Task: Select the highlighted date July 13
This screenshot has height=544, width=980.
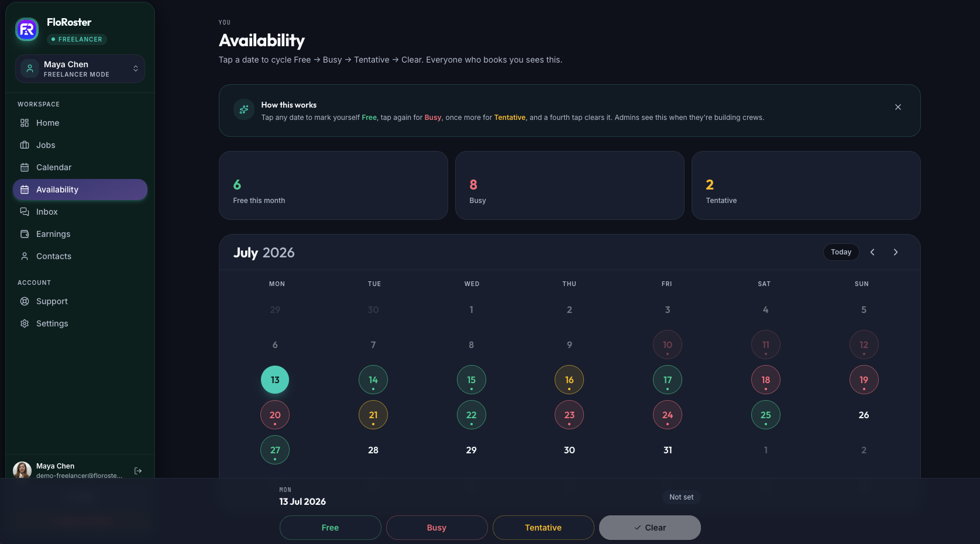Action: tap(275, 380)
